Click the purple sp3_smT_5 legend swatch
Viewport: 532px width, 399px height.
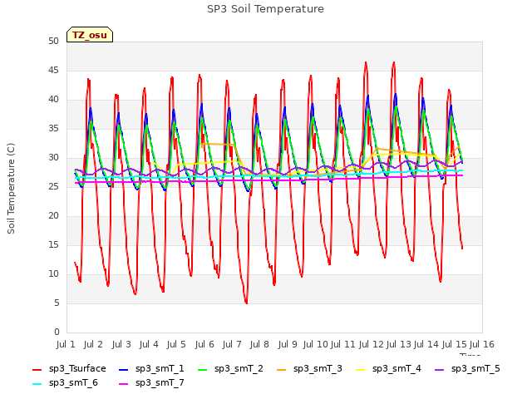(440, 369)
